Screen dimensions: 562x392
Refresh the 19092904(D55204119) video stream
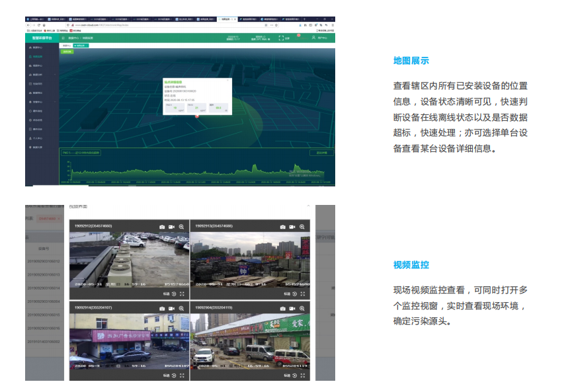pos(295,375)
